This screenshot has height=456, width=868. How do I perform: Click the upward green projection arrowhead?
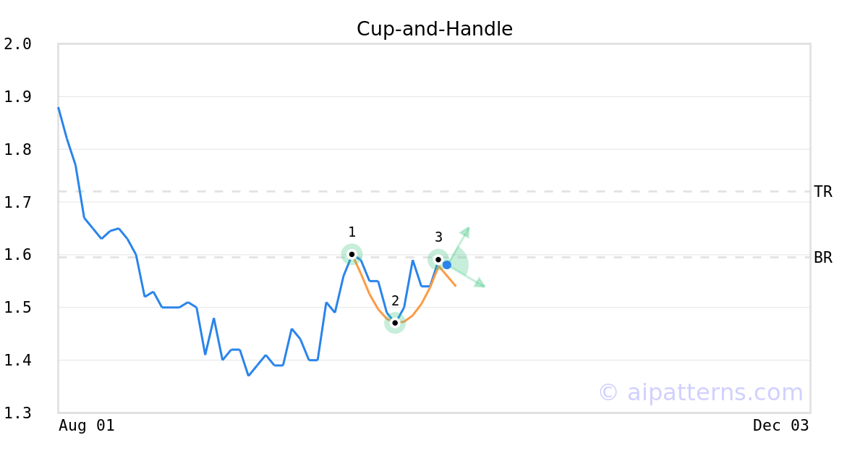pos(467,231)
